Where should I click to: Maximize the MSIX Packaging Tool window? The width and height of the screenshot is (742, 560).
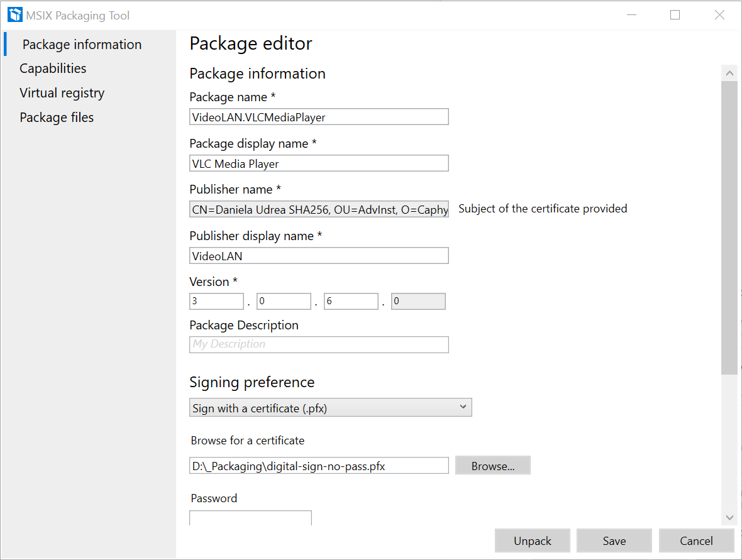pyautogui.click(x=675, y=15)
